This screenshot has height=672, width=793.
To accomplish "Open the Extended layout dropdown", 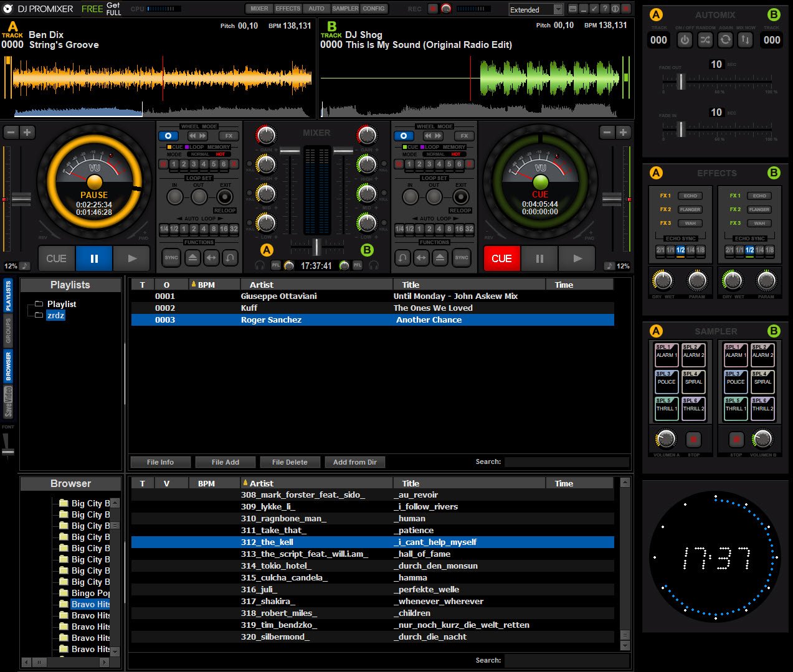I will click(x=558, y=9).
